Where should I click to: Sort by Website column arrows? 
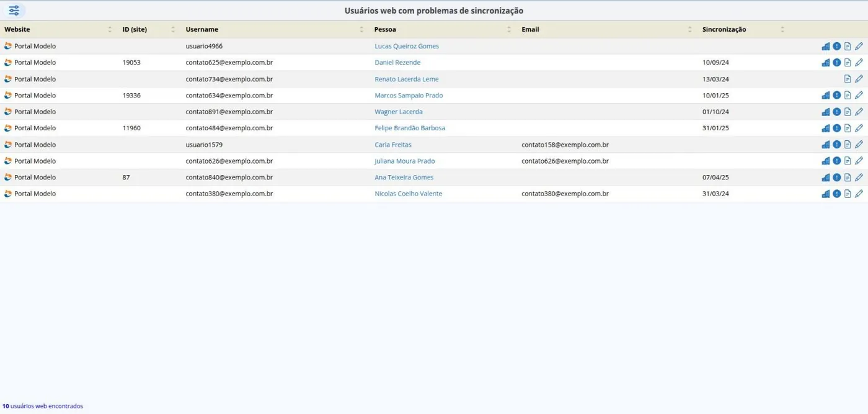[x=110, y=29]
